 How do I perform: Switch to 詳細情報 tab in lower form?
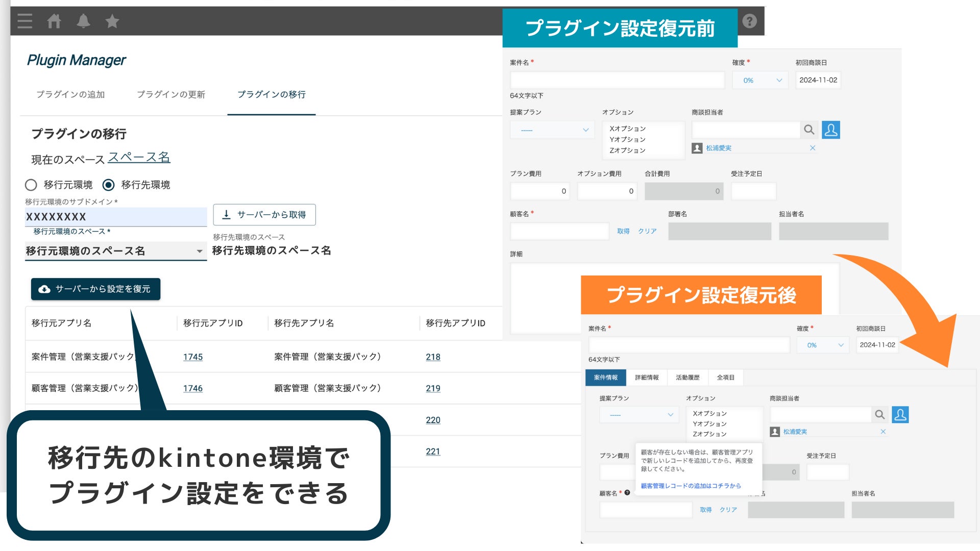tap(647, 378)
